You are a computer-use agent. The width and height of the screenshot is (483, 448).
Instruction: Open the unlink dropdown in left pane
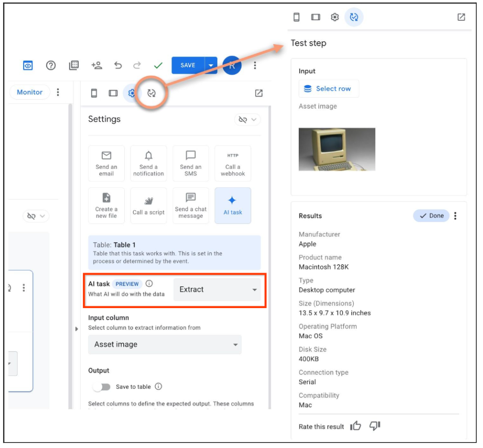tap(36, 216)
